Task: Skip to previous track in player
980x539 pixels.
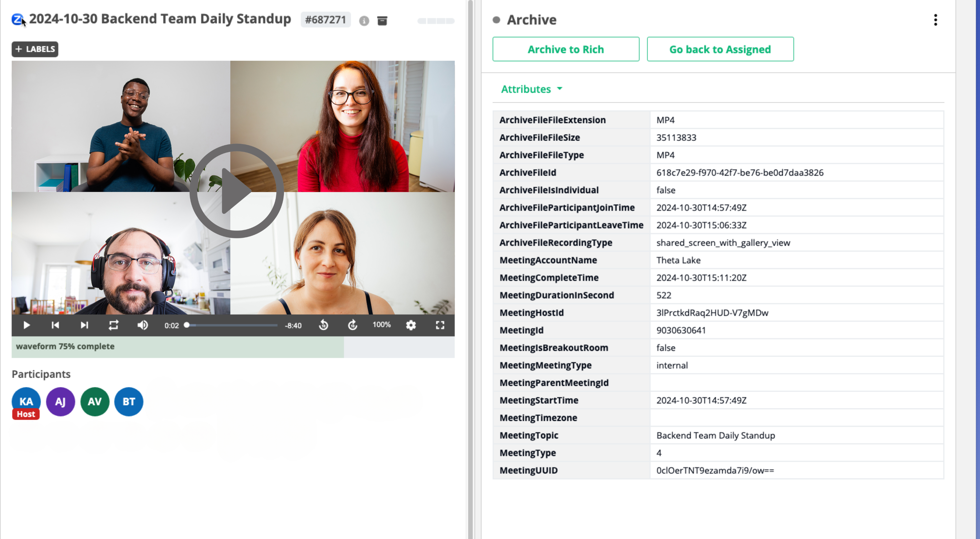Action: (55, 325)
